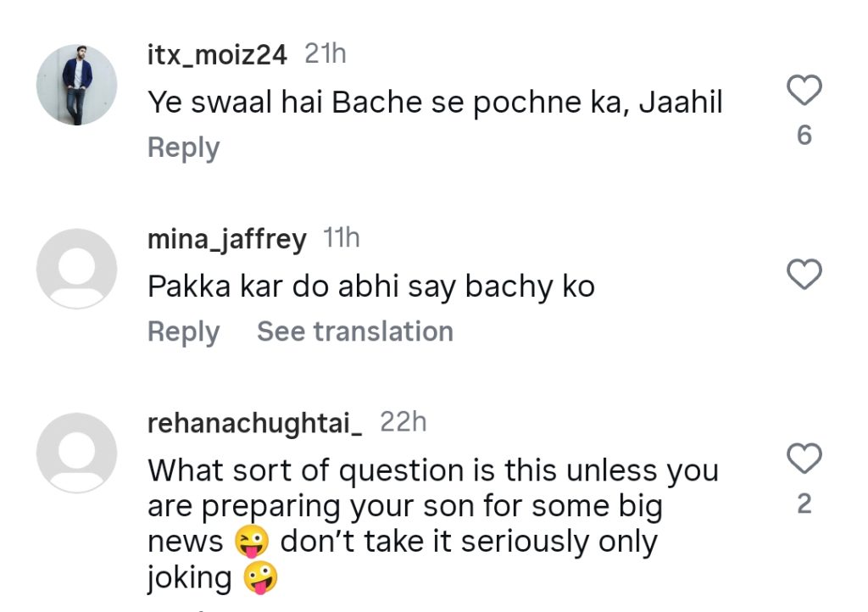The image size is (868, 612).
Task: Reply to itx_moiz24's comment
Action: [x=183, y=147]
